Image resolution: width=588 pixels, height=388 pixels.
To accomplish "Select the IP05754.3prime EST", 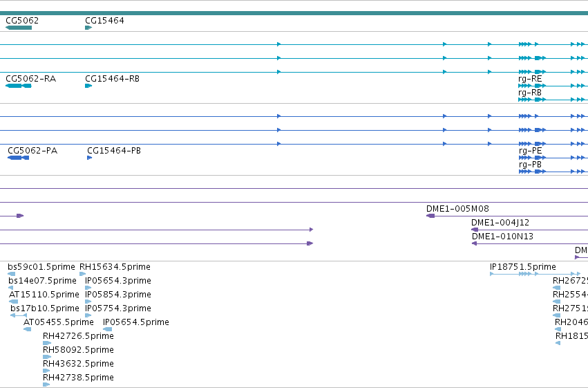I will (x=88, y=315).
